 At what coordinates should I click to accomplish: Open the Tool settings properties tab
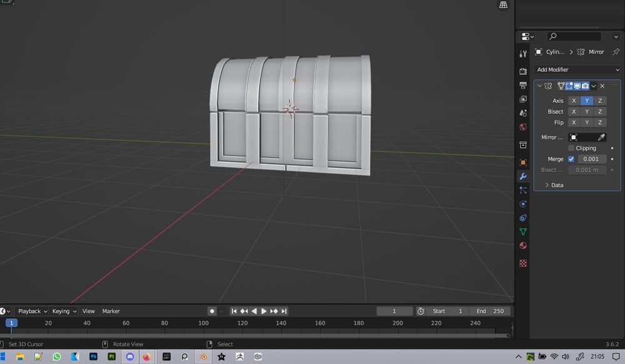point(523,54)
